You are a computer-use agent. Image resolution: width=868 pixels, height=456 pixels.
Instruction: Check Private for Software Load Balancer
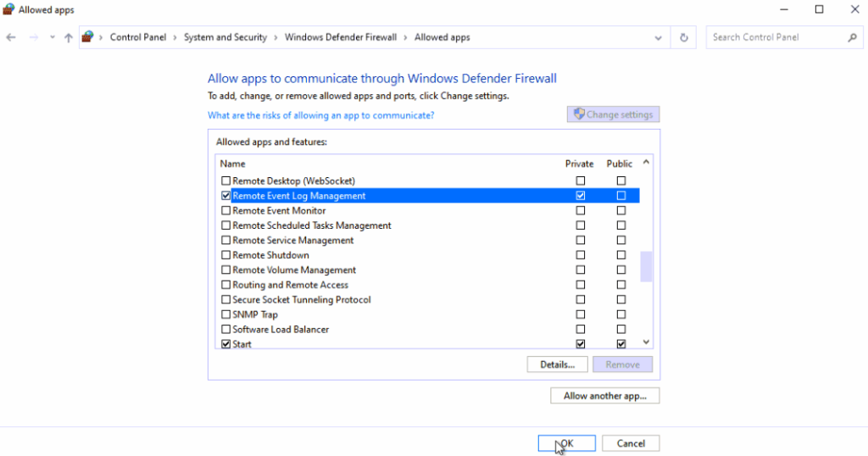tap(580, 329)
